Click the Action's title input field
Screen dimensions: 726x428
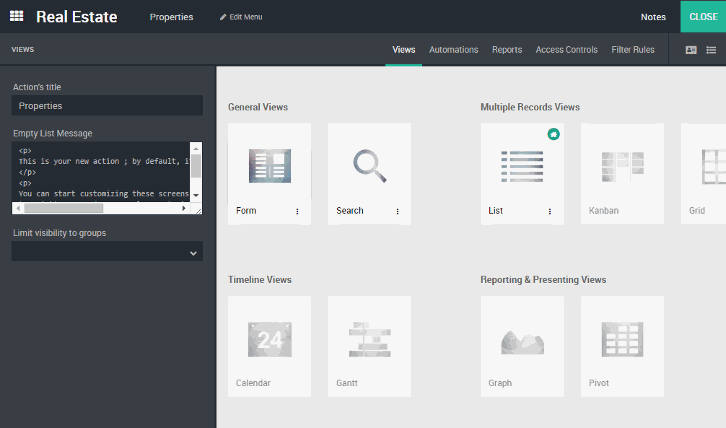(x=107, y=106)
